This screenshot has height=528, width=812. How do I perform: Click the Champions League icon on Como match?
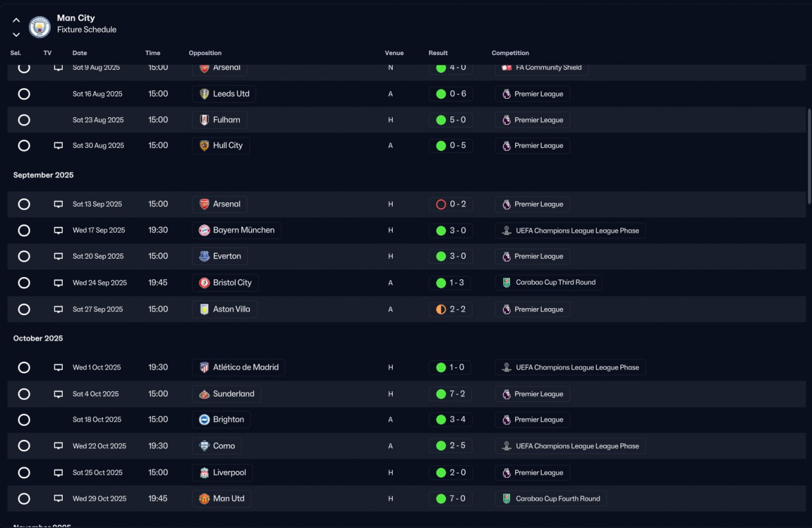pyautogui.click(x=506, y=446)
